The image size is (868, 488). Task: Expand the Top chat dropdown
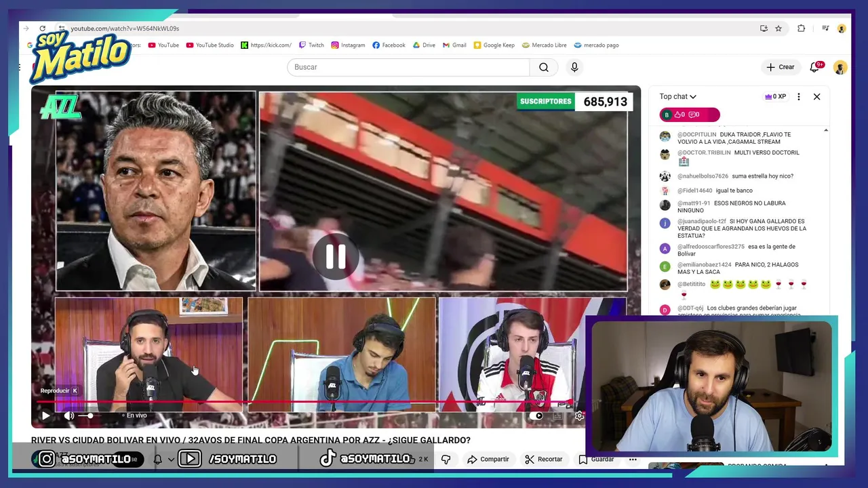click(x=678, y=97)
